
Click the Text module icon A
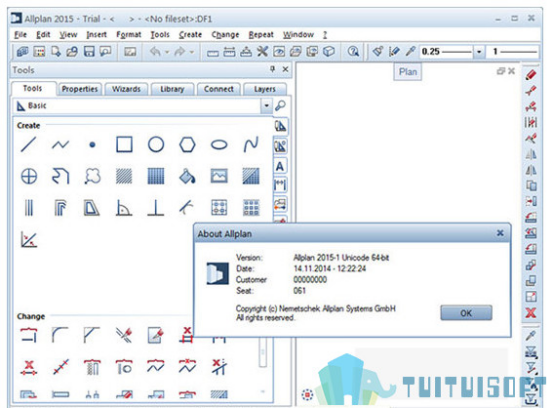click(x=280, y=166)
